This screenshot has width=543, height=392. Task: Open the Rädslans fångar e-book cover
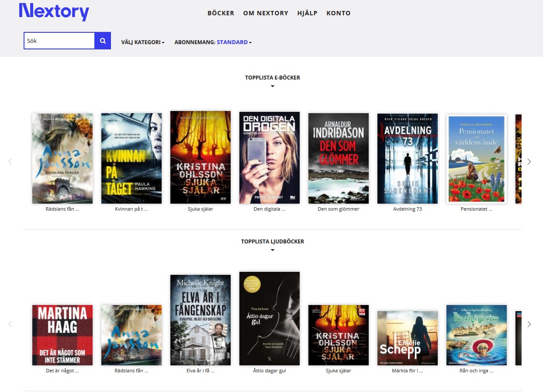coord(62,159)
